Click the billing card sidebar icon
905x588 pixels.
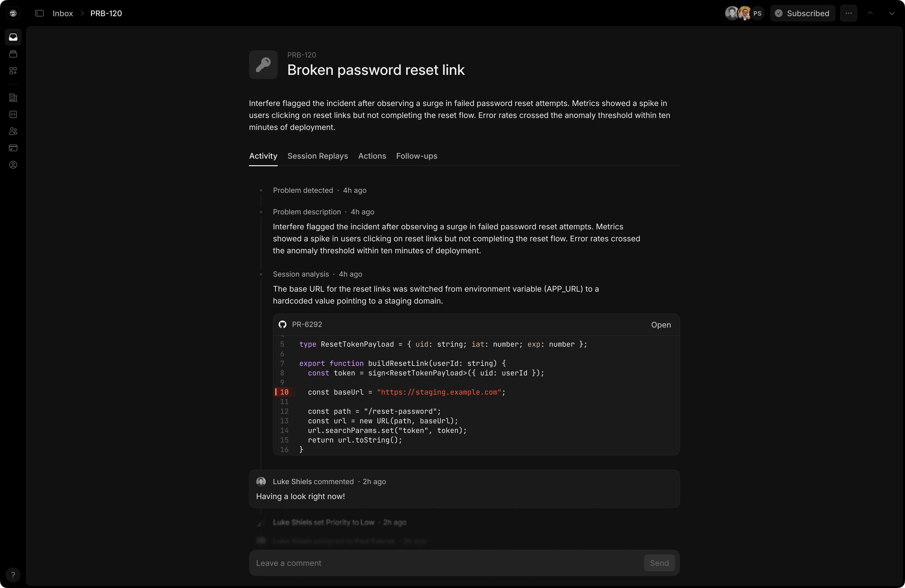(13, 148)
